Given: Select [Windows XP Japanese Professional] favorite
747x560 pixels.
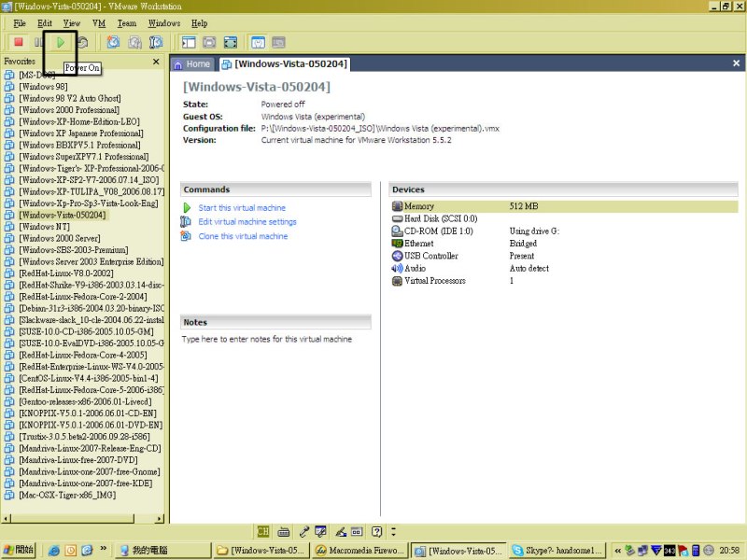Looking at the screenshot, I should coord(80,133).
